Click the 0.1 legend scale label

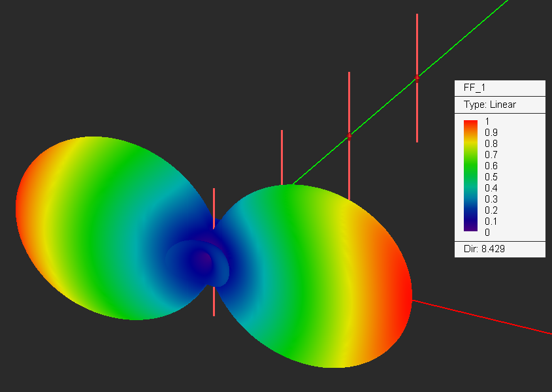click(491, 221)
